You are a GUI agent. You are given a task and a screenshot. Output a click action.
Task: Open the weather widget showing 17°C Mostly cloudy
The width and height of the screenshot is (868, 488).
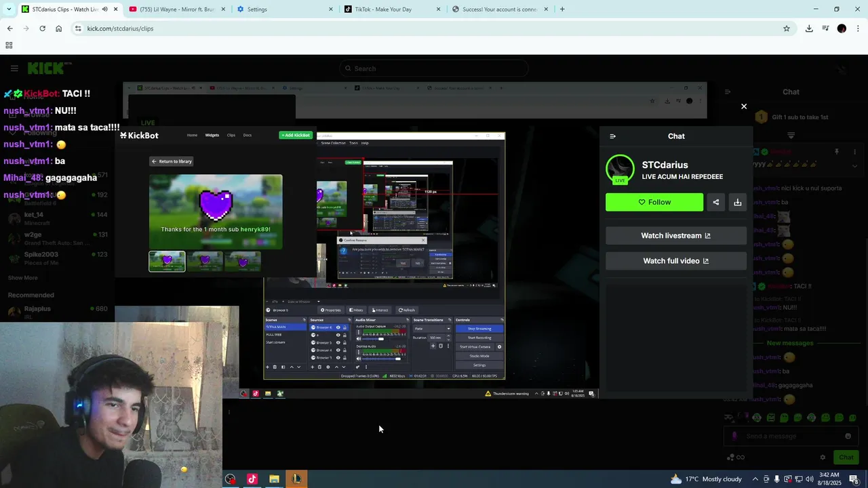click(x=706, y=479)
